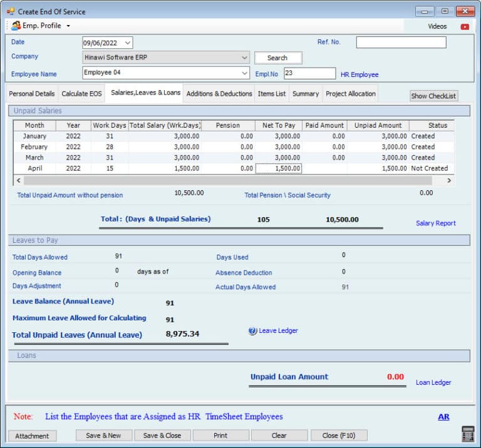Open the Employee Name dropdown list
Screen dimensions: 481x448
pyautogui.click(x=244, y=73)
